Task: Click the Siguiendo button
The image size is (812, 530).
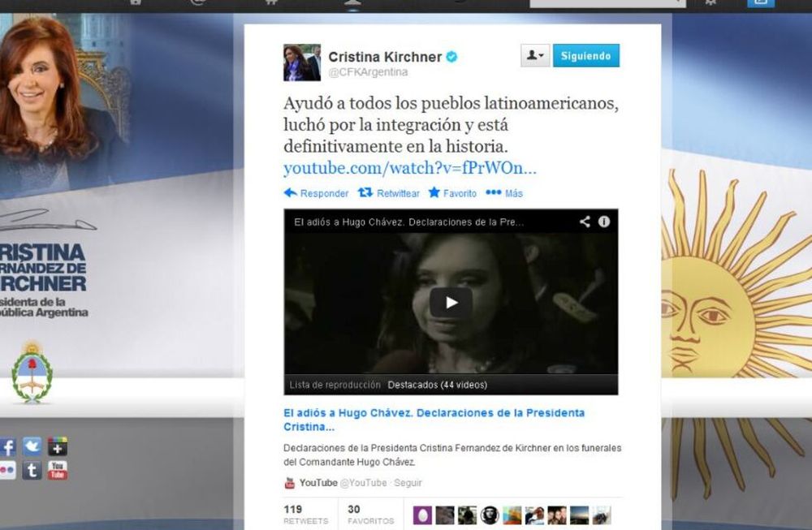Action: (585, 55)
